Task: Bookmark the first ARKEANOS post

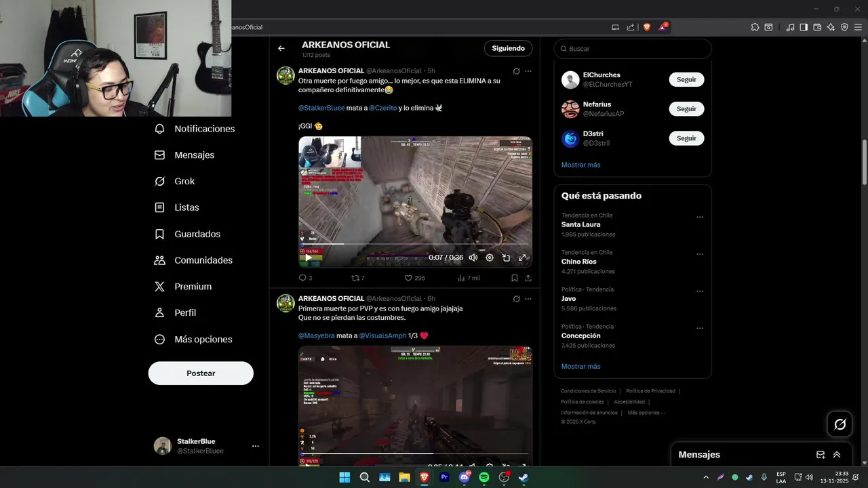Action: (x=515, y=278)
